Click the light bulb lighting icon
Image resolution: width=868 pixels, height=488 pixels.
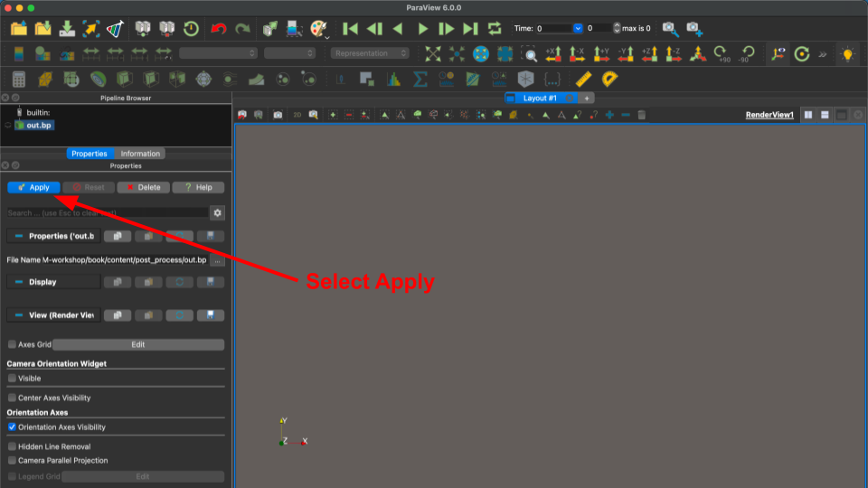pyautogui.click(x=847, y=53)
